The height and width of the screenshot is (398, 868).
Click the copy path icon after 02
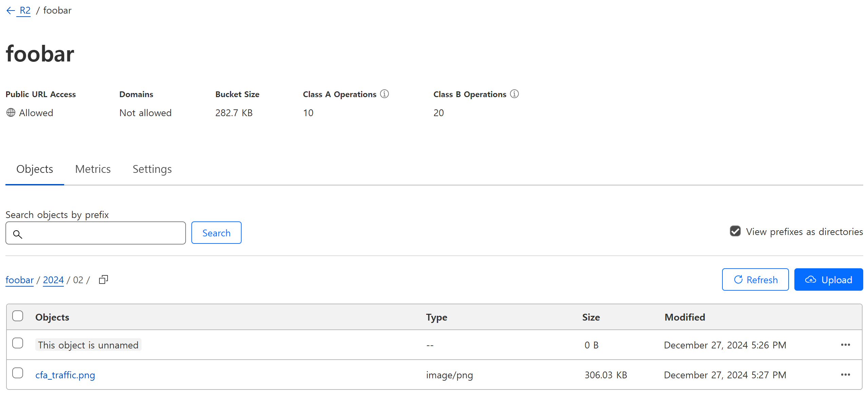(x=103, y=279)
